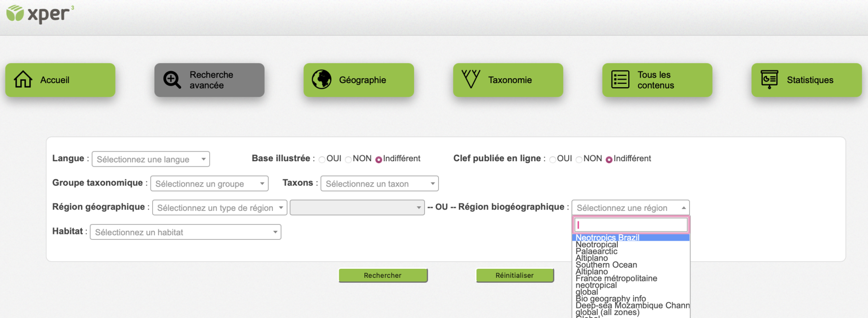Viewport: 868px width, 318px height.
Task: Choose Southern Ocean from the region list
Action: point(606,265)
